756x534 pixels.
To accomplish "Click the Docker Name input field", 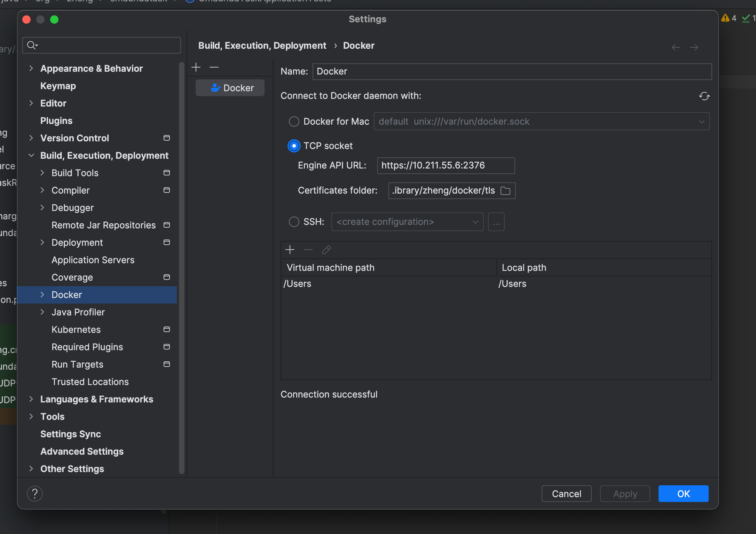I will click(x=512, y=71).
